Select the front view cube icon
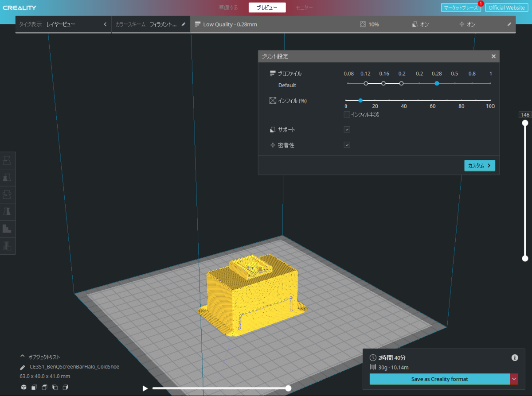 pyautogui.click(x=34, y=388)
